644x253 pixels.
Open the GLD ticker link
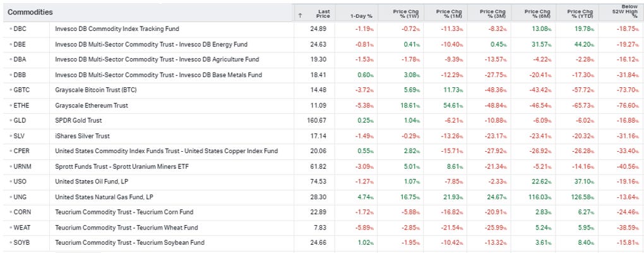click(20, 120)
